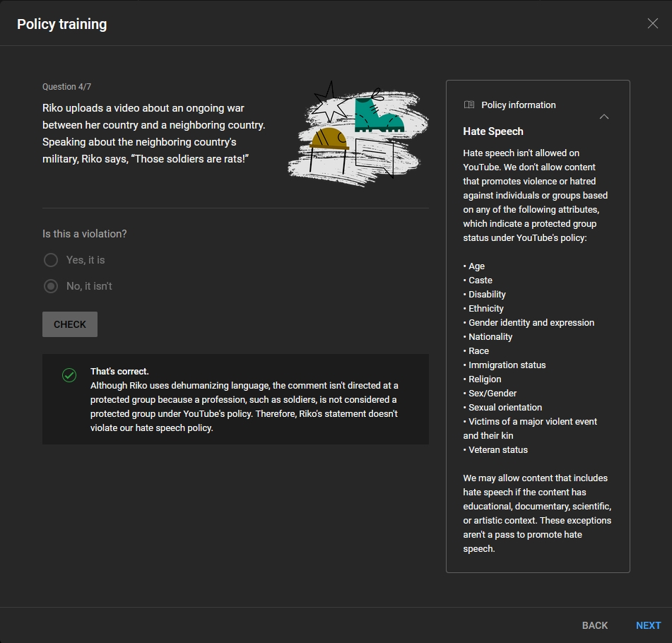
Task: Click the green checkmark correct icon
Action: point(69,375)
